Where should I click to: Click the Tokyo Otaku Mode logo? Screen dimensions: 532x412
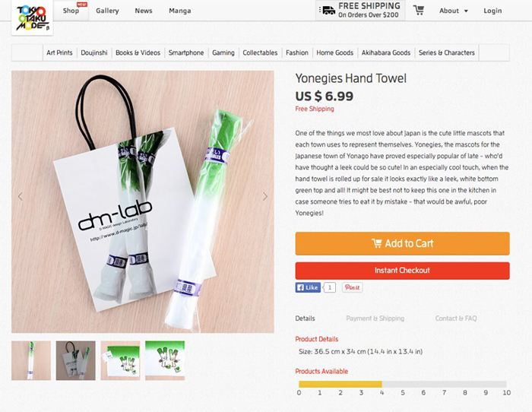click(32, 17)
